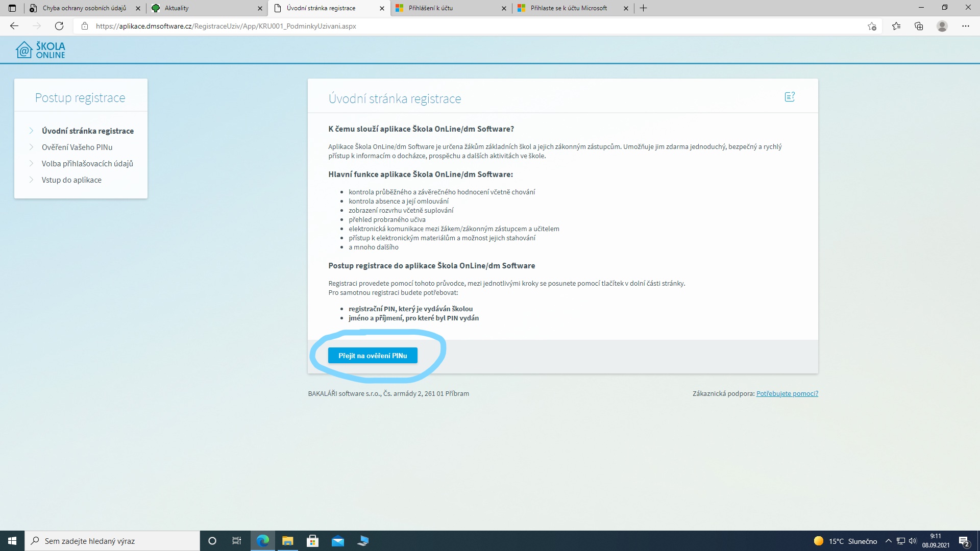Open the notification center icon
Screen dimensions: 980x551
(x=964, y=541)
